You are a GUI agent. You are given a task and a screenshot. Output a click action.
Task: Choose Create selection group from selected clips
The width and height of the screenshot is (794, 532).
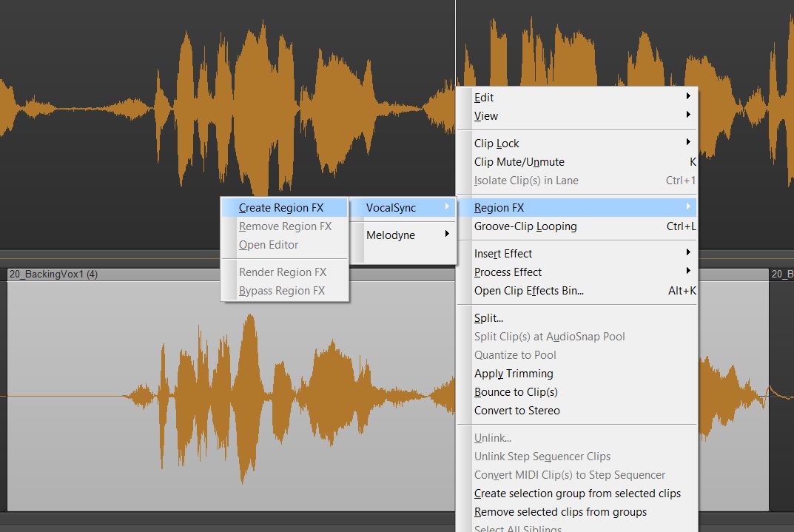(576, 494)
